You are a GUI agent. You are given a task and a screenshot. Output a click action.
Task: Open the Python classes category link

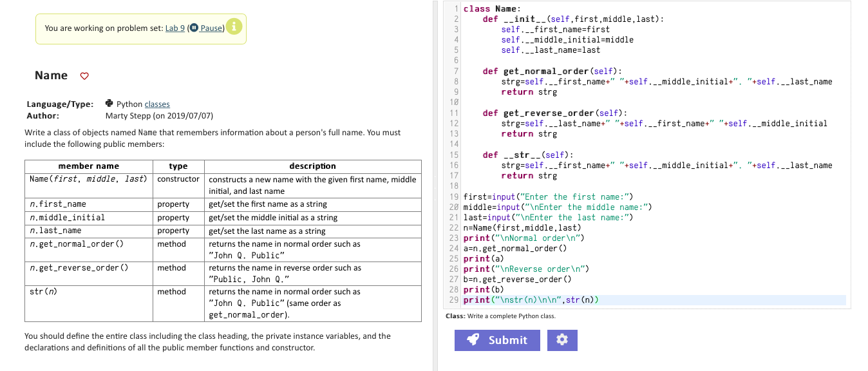[157, 104]
